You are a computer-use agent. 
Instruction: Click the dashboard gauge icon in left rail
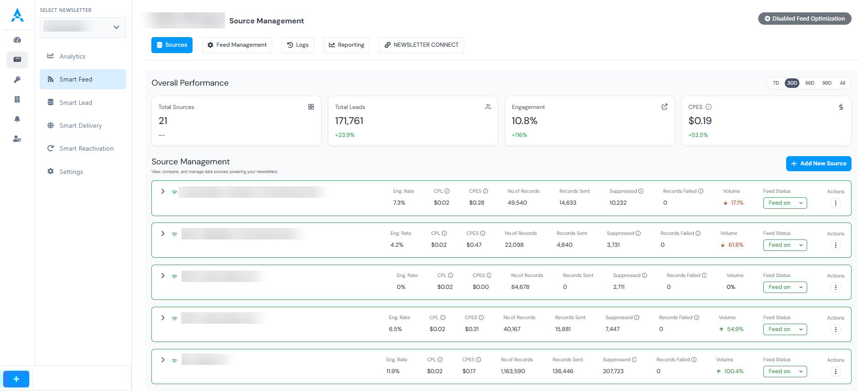point(17,40)
